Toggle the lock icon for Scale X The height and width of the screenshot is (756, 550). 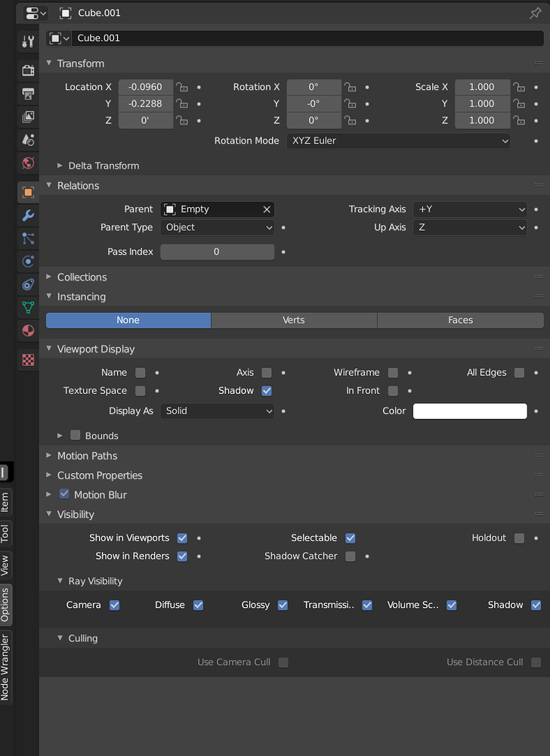click(519, 87)
